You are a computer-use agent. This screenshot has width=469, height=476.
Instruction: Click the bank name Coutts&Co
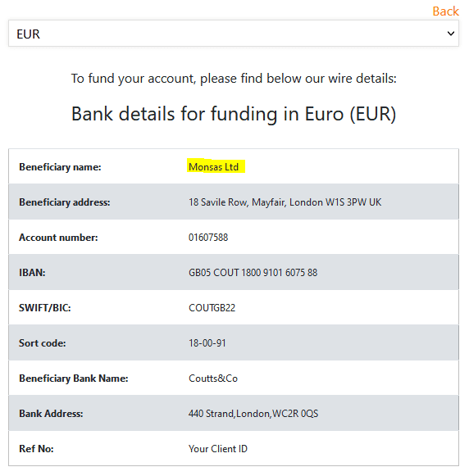(x=213, y=379)
